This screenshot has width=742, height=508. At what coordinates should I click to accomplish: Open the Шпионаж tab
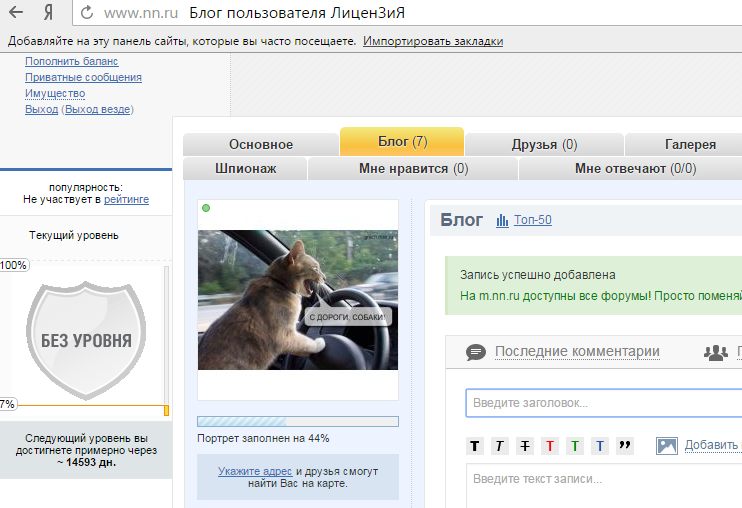pyautogui.click(x=245, y=168)
